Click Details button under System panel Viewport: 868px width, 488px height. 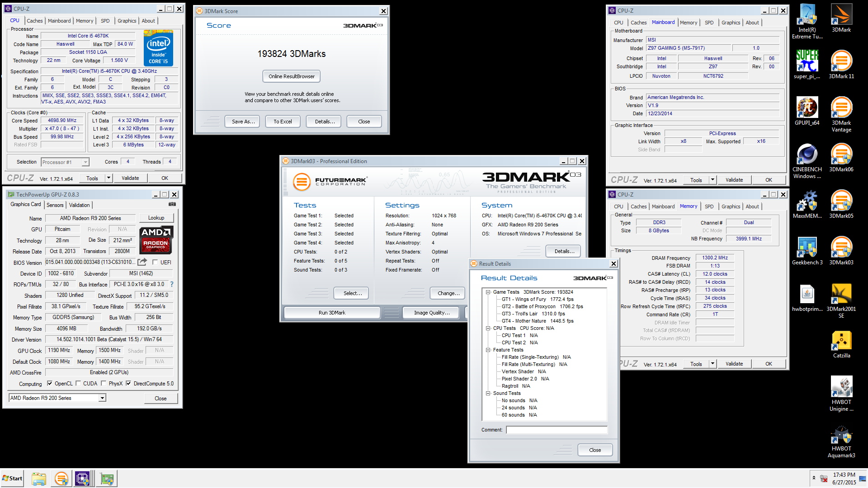coord(564,251)
